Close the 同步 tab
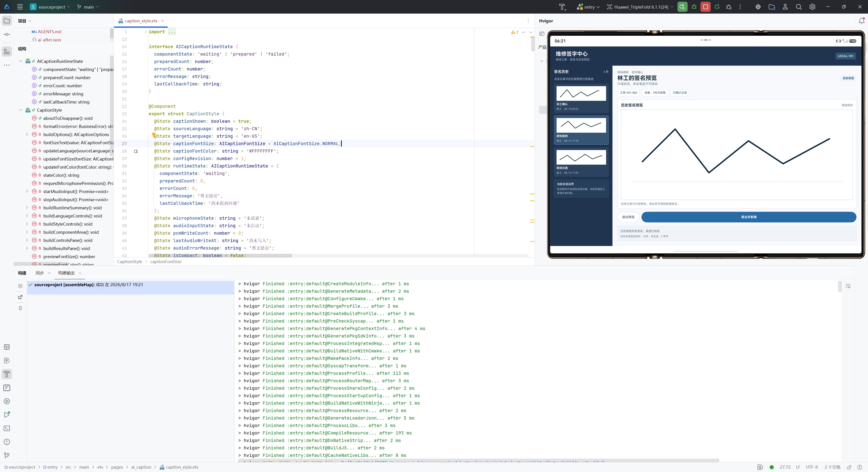Viewport: 868px width, 472px height. point(49,273)
